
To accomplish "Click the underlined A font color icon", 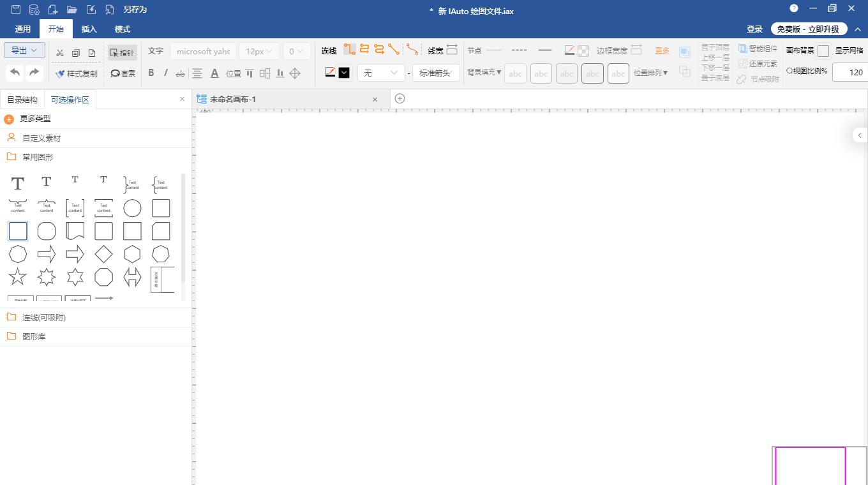I will pyautogui.click(x=215, y=73).
